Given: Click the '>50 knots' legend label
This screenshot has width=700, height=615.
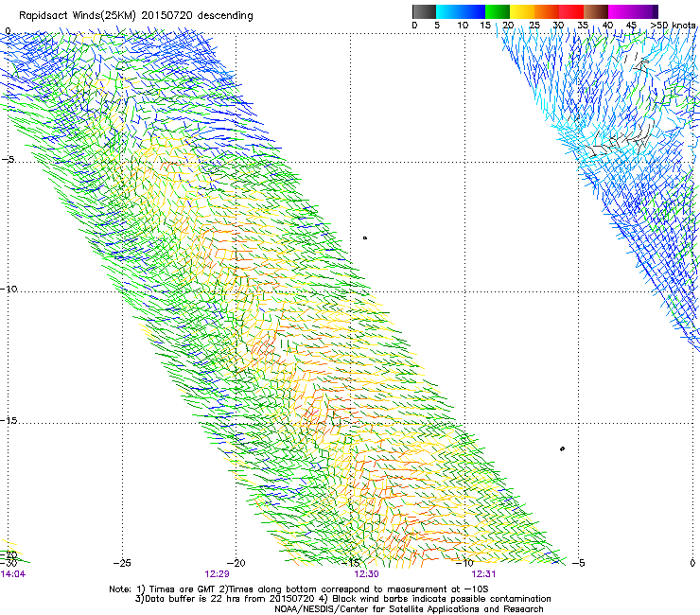Looking at the screenshot, I should [673, 26].
